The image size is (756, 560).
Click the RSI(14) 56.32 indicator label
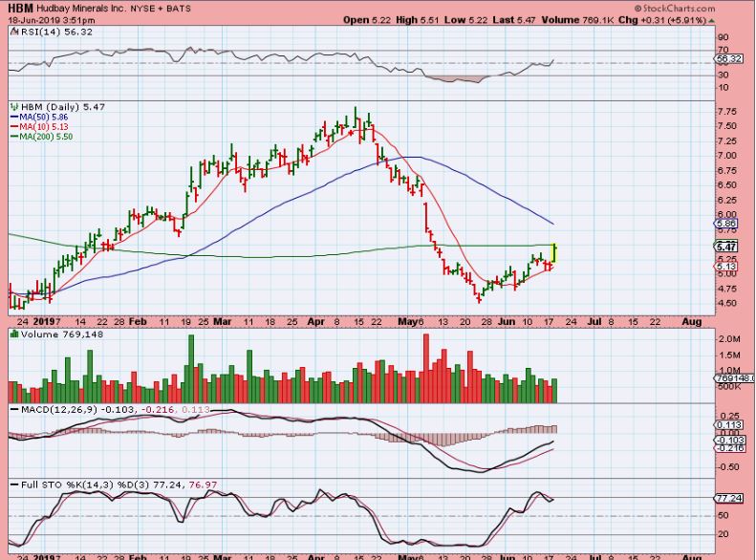click(56, 32)
